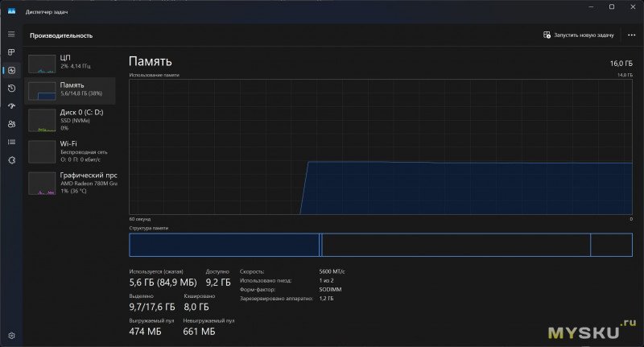This screenshot has height=347, width=644.
Task: Open the Users page icon
Action: click(x=11, y=124)
